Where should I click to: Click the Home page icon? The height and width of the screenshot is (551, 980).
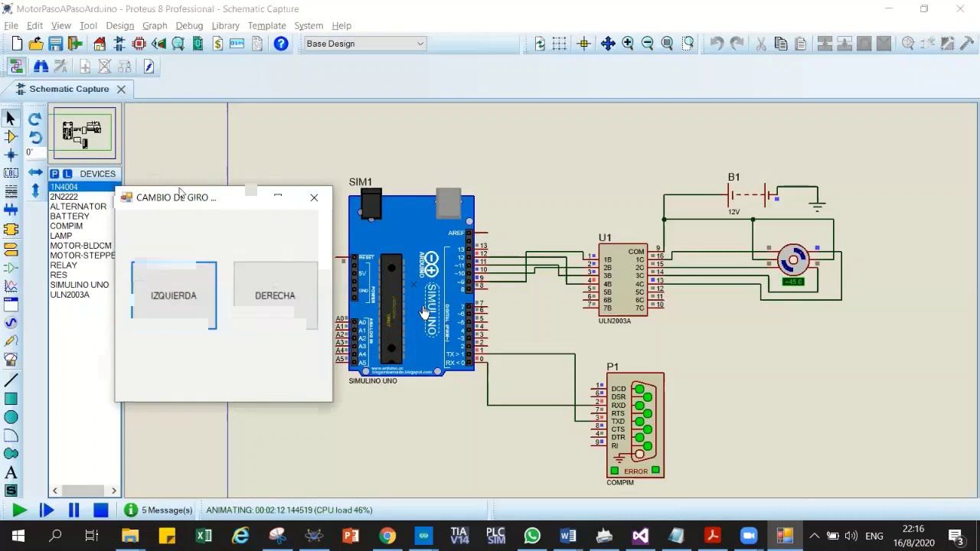tap(100, 44)
